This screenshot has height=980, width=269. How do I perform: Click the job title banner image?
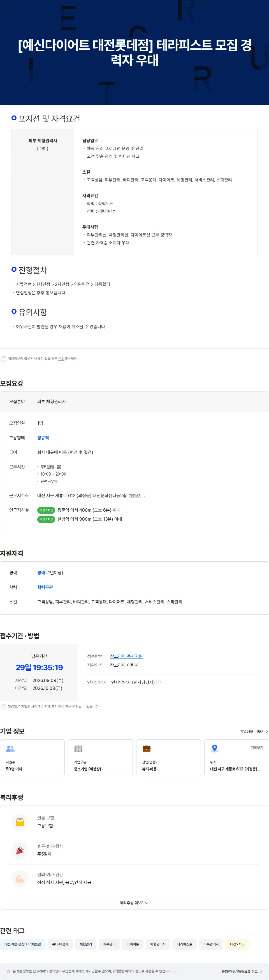134,52
